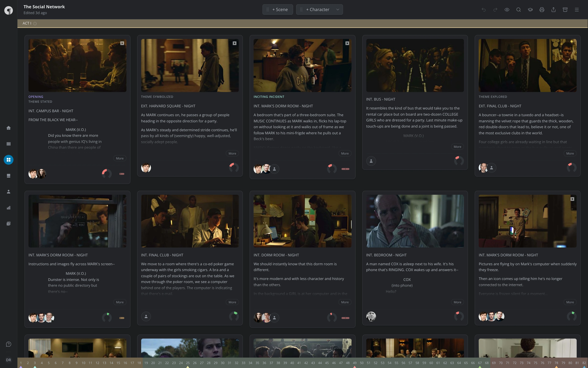Screen dimensions: 588x368
Task: Toggle the red pill on the INT. DORM ROOM card
Action: click(x=345, y=318)
